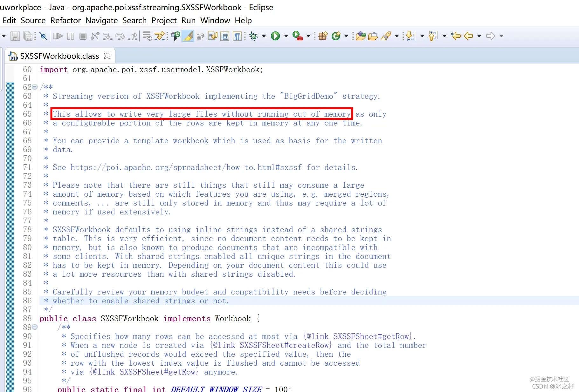Click the New Java Package icon

[x=323, y=36]
